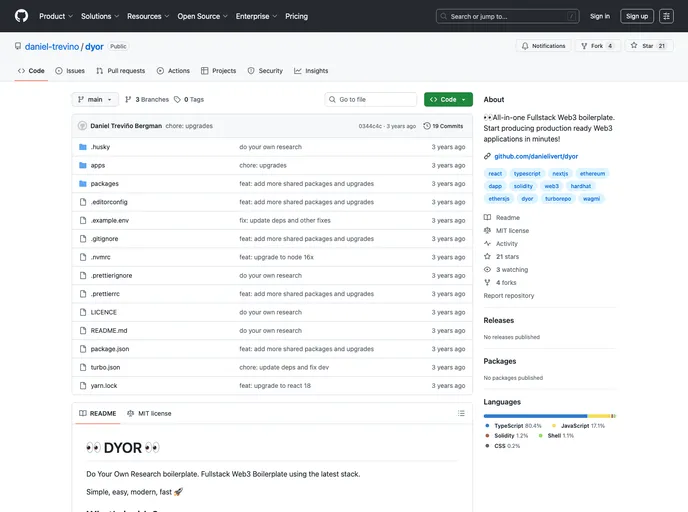Viewport: 688px width, 512px height.
Task: Expand the Solutions menu
Action: [x=100, y=16]
